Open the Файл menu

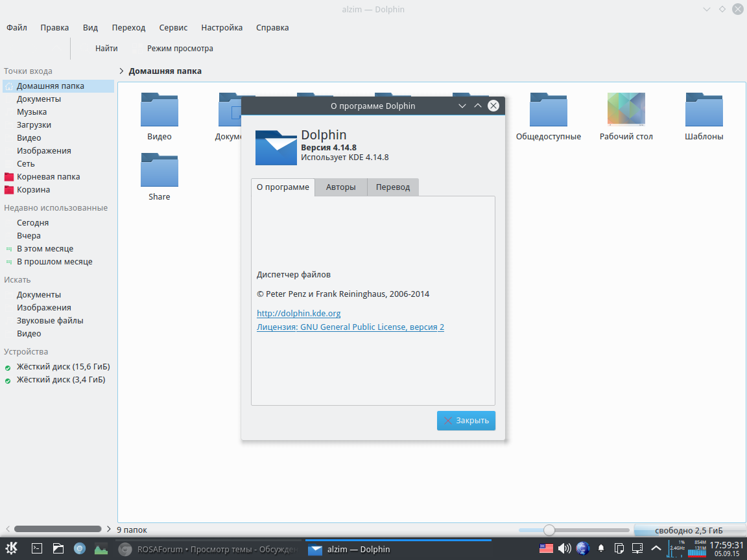tap(17, 28)
